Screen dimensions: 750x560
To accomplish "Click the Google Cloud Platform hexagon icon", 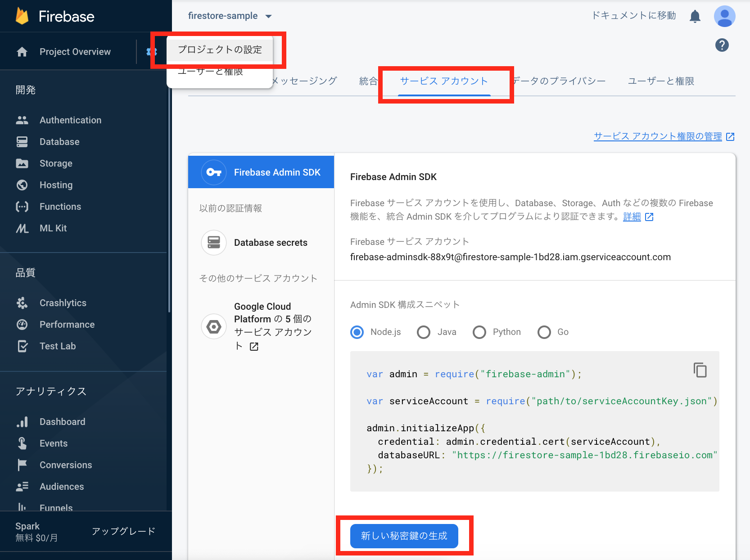I will [x=214, y=326].
